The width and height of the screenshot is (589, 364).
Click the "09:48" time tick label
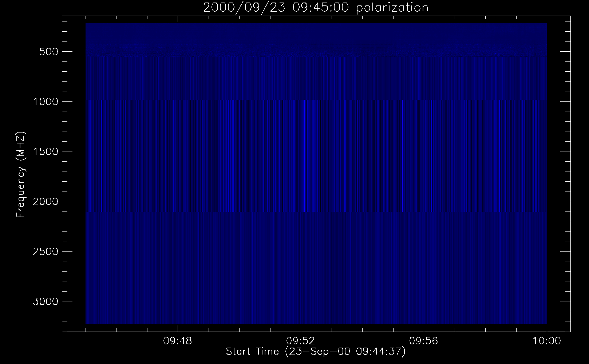[178, 341]
